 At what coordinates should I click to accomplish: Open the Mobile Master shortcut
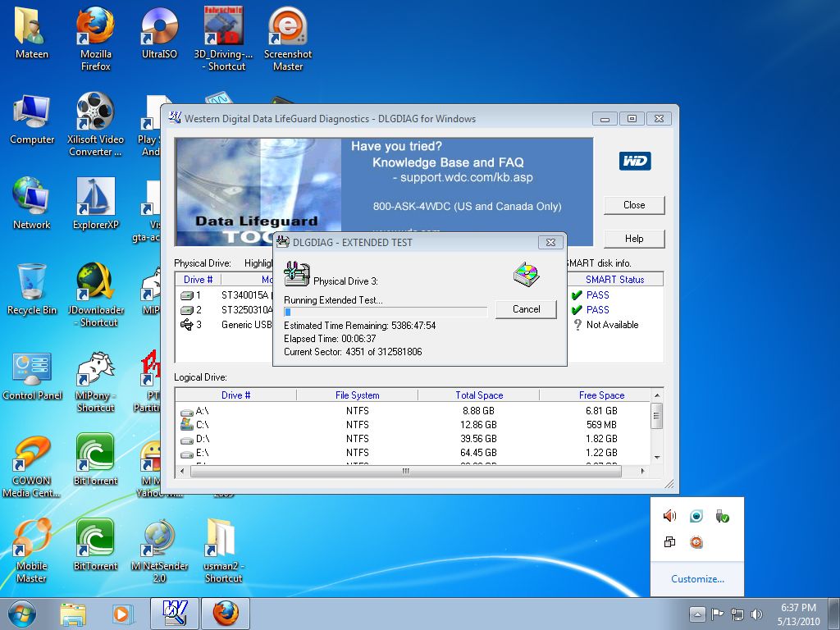point(31,550)
